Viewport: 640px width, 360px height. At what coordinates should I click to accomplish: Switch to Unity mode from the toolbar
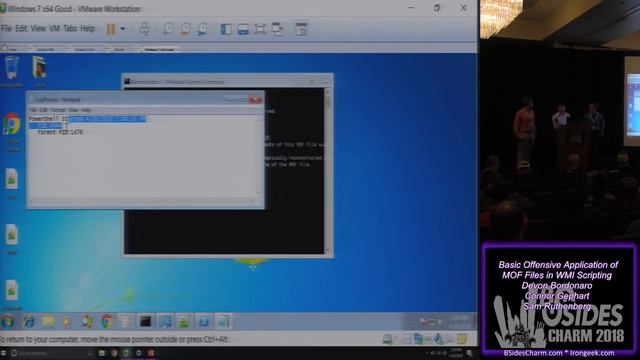[x=277, y=29]
